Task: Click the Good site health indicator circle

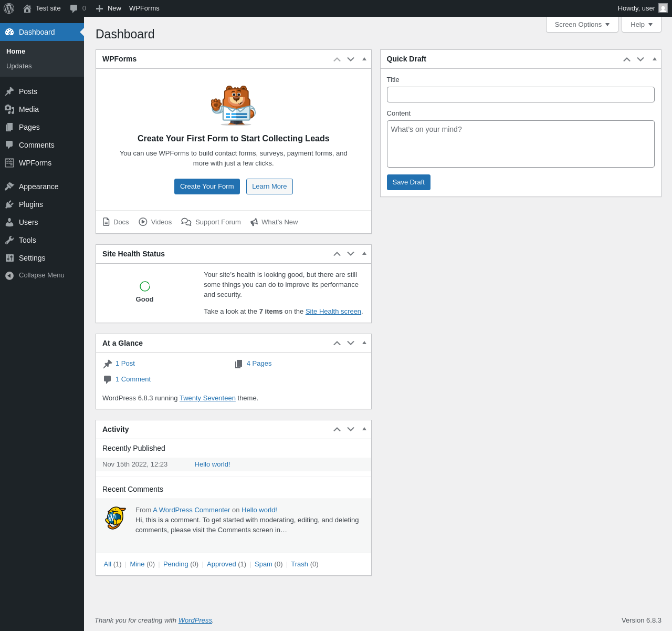Action: click(145, 286)
